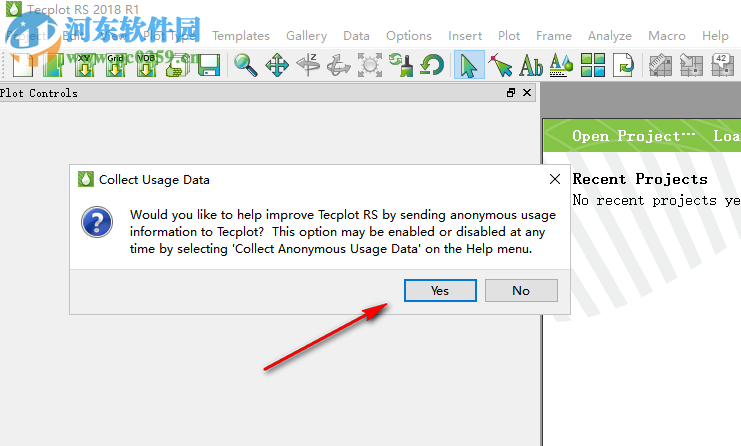The width and height of the screenshot is (741, 446).
Task: Click the ruler grid measurement icon
Action: (660, 65)
